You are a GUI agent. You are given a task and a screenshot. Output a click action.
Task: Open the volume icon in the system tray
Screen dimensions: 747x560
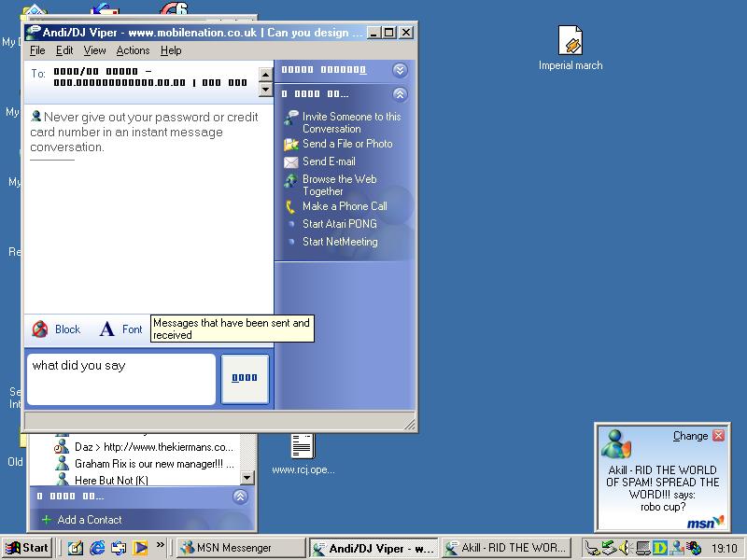(624, 548)
